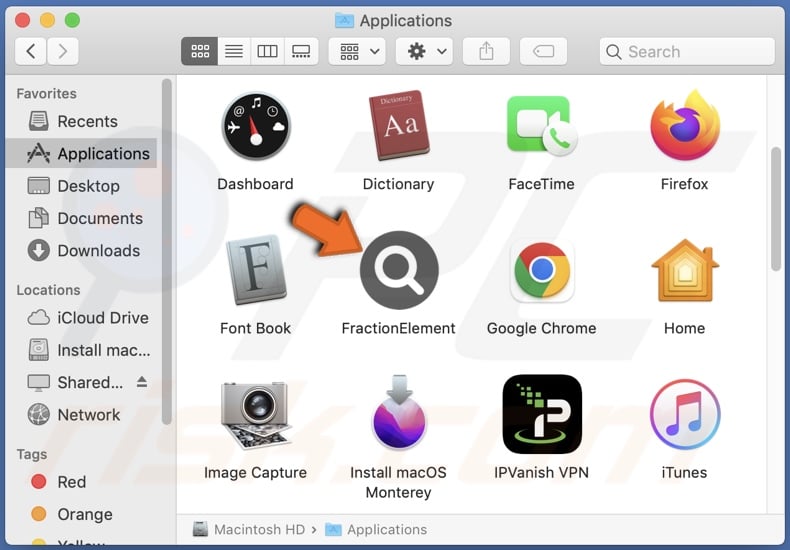Select the Font Book app icon
This screenshot has height=550, width=790.
coord(256,269)
